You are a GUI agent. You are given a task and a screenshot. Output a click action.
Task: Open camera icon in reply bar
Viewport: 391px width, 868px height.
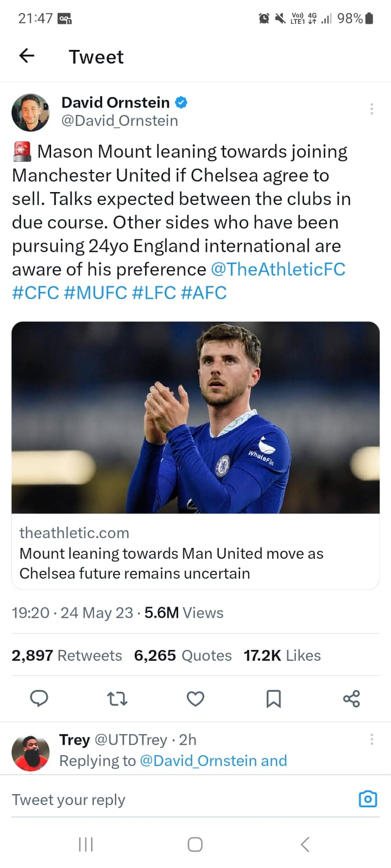coord(368,799)
